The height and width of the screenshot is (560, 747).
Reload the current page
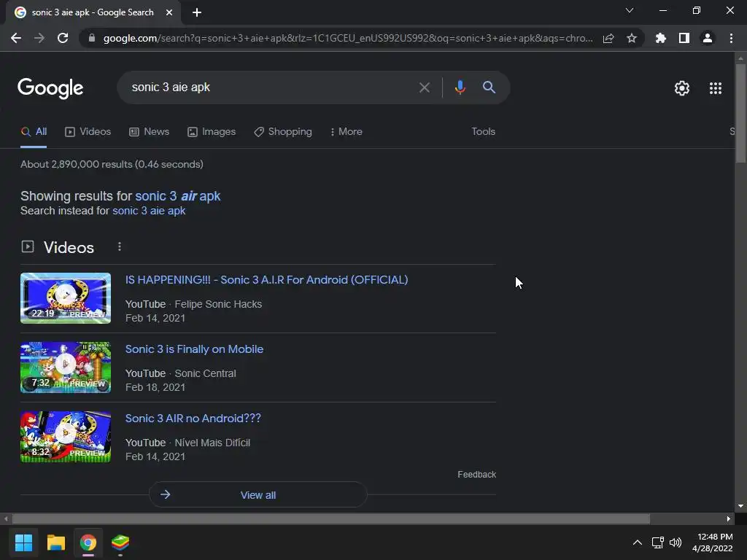(63, 38)
